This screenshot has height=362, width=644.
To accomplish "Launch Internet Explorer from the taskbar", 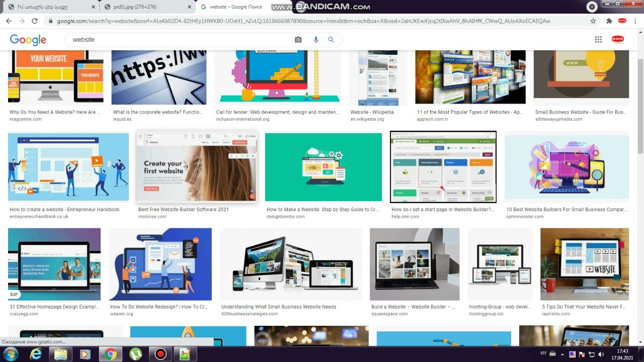I will pos(36,354).
